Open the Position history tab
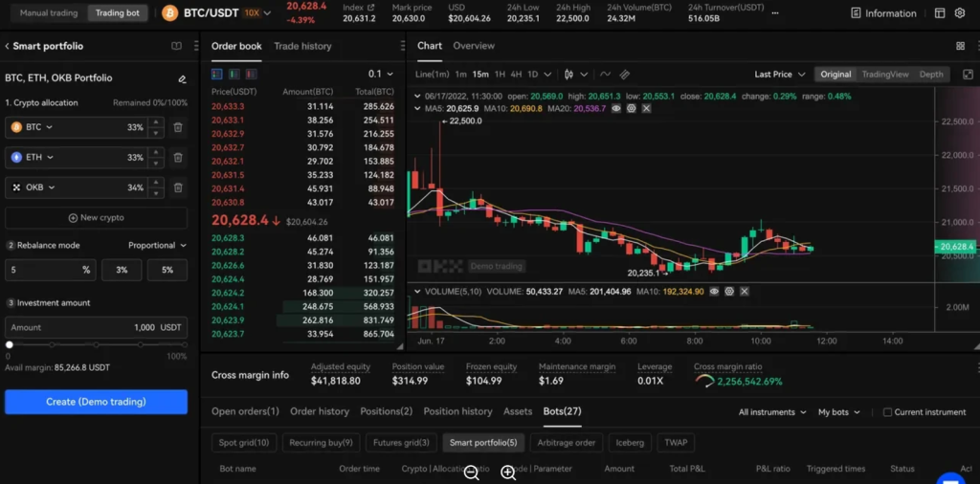This screenshot has height=484, width=980. pyautogui.click(x=457, y=411)
